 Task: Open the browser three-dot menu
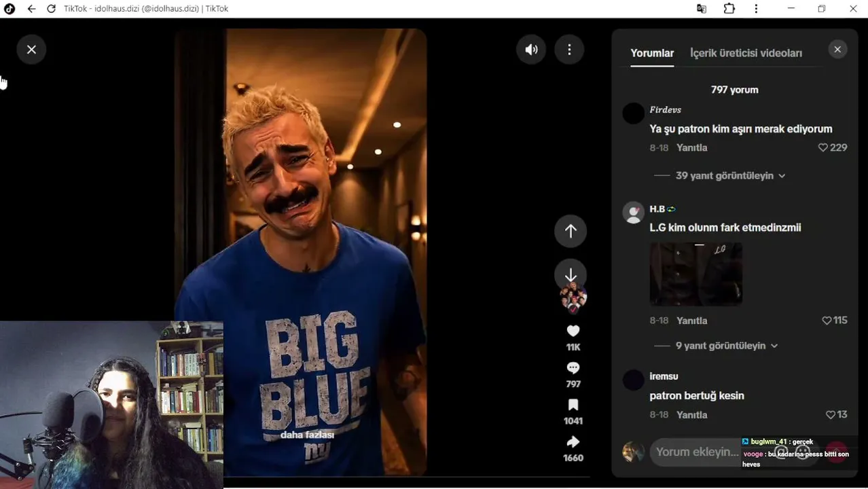[756, 9]
